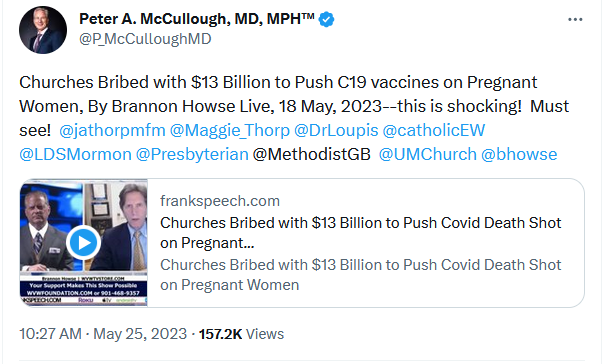Open the @LDSMormon mention
Viewport: 609px width, 364px height.
pyautogui.click(x=75, y=155)
